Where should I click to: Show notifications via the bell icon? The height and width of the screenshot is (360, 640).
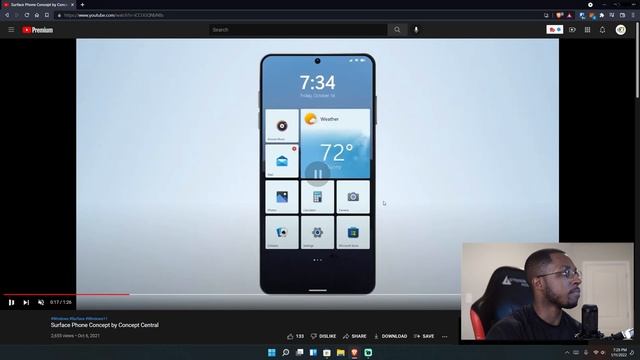pos(602,30)
